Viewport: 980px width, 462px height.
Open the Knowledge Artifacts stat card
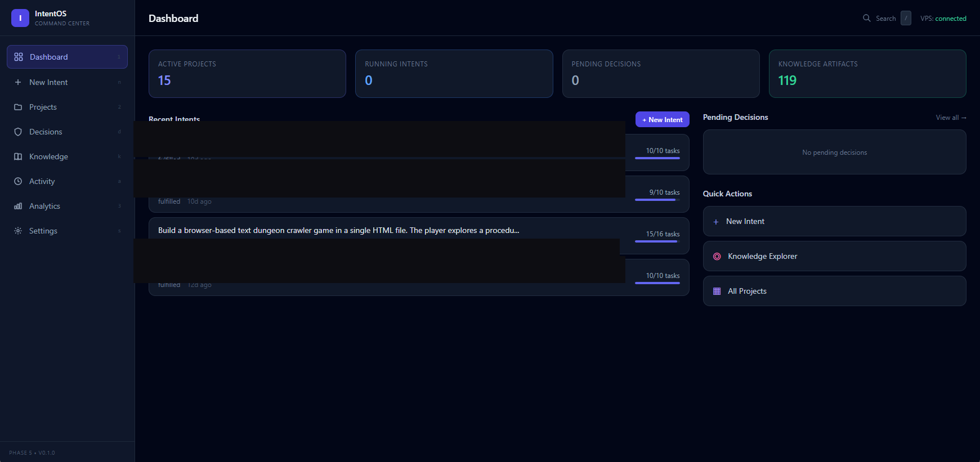[867, 74]
